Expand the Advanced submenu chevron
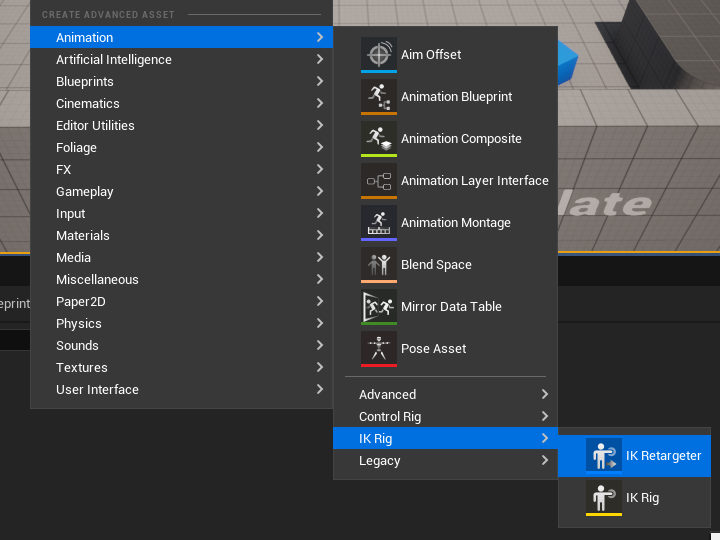 (545, 394)
